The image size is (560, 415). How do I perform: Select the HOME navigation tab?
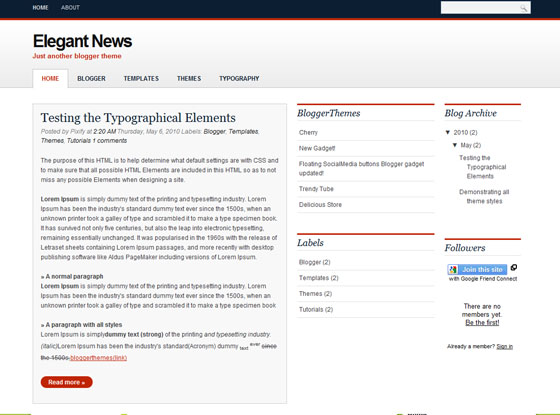[x=50, y=79]
